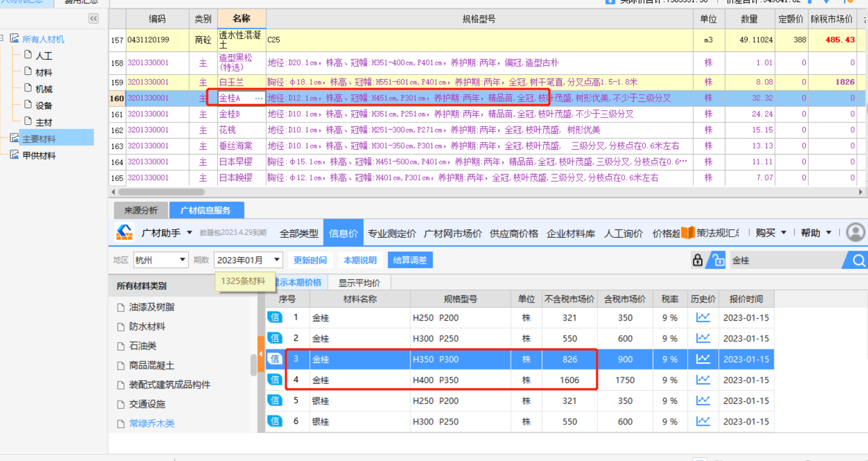
Task: Select 材料 in the left tree
Action: (44, 72)
